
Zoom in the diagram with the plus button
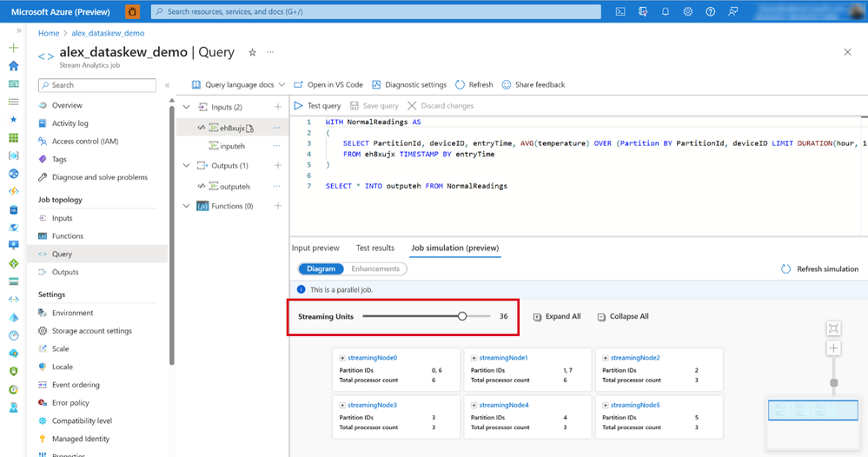pos(833,348)
